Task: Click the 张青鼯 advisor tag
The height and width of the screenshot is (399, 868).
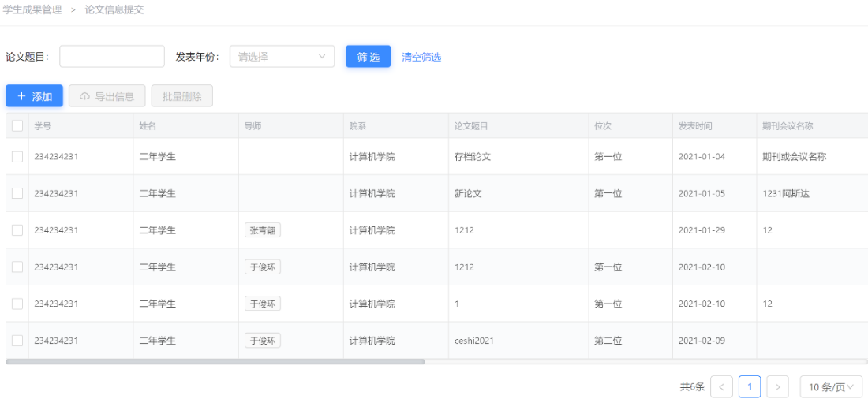Action: point(263,230)
